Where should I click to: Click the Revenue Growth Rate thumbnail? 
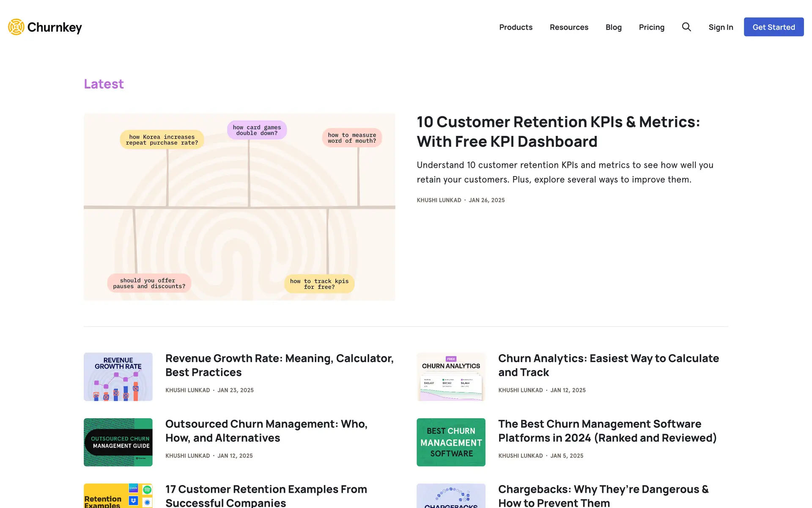pos(118,377)
